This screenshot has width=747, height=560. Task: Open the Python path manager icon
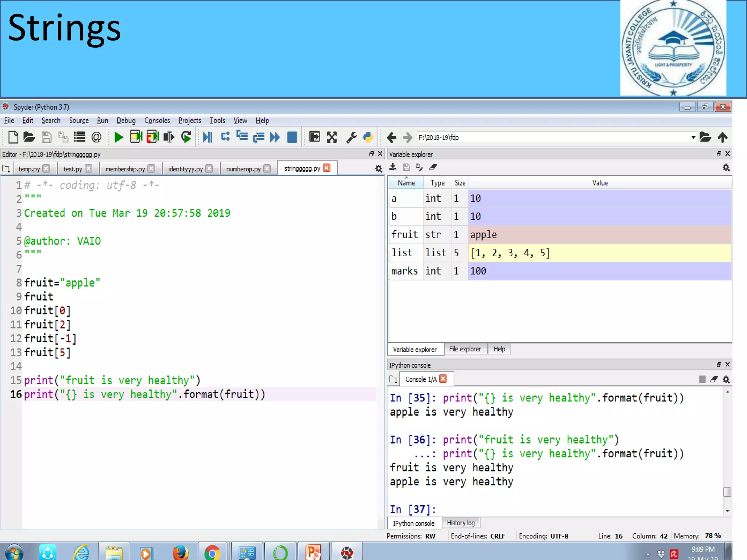(x=368, y=137)
